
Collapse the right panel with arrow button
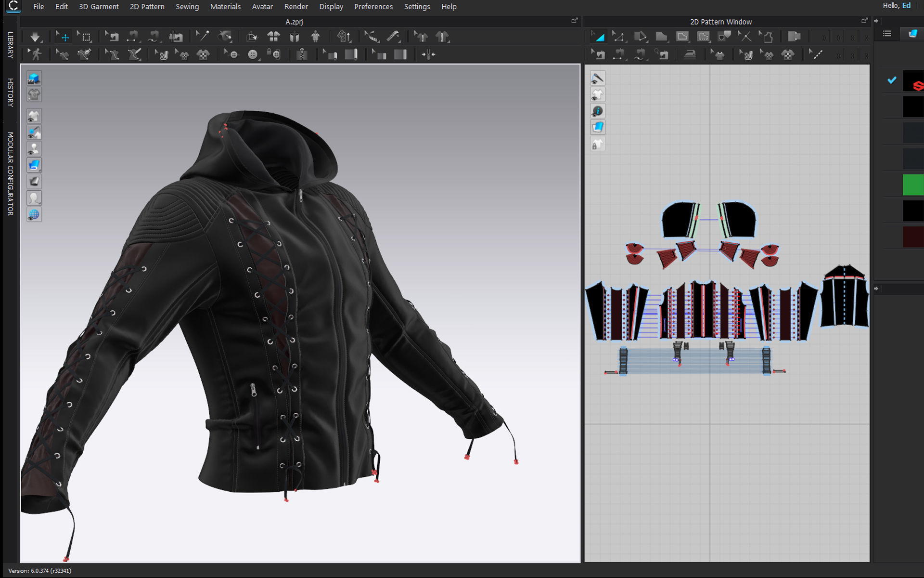click(x=876, y=21)
